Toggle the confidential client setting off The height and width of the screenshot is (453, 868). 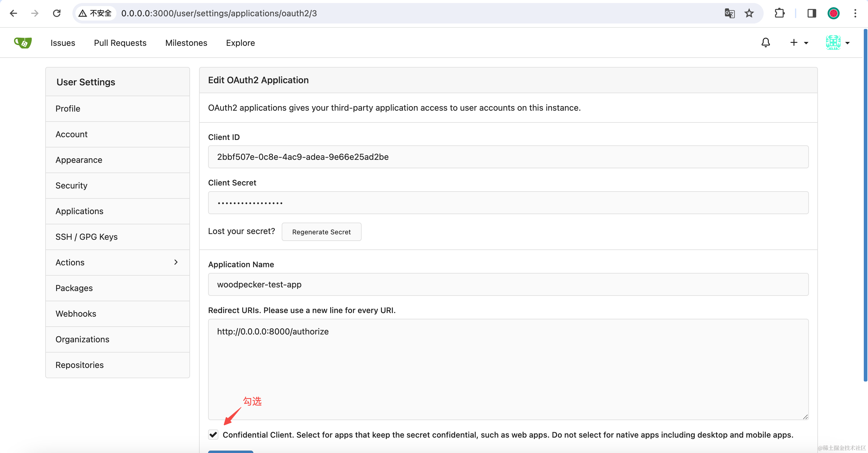tap(213, 435)
